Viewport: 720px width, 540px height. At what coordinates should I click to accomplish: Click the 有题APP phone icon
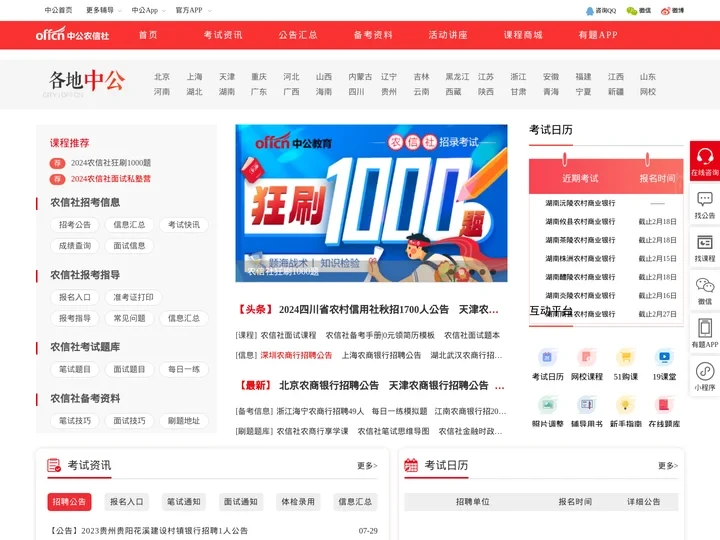pos(704,328)
